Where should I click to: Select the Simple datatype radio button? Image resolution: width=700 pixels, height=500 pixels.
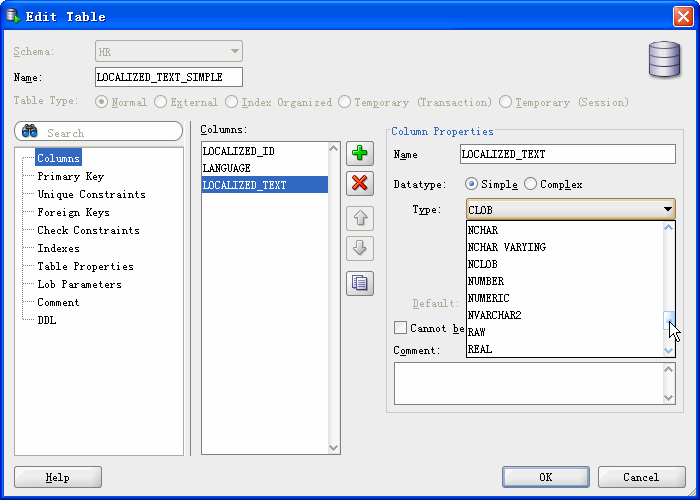click(x=472, y=185)
